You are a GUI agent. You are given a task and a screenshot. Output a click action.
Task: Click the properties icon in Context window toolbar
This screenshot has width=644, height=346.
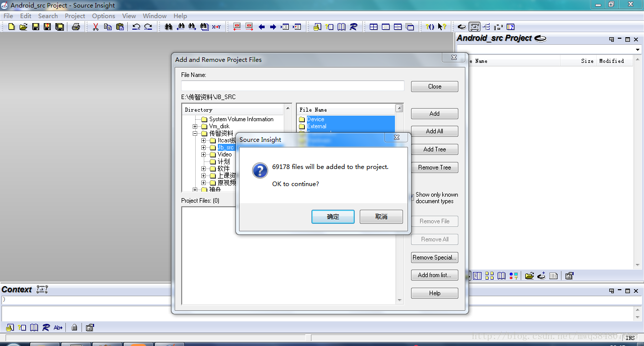[90, 327]
